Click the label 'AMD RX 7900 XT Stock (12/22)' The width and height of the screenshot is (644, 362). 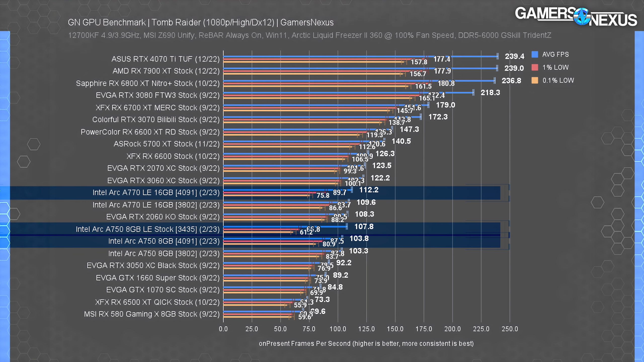pyautogui.click(x=166, y=71)
